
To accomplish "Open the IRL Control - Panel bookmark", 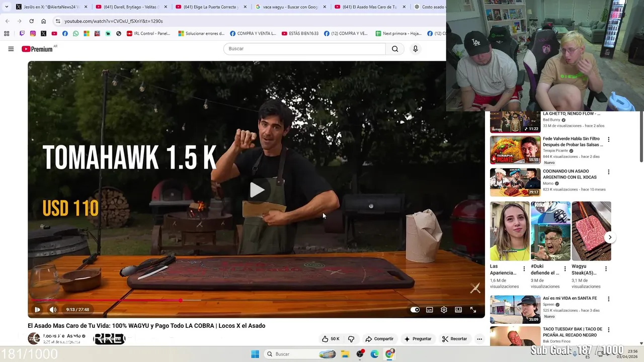I will point(148,34).
